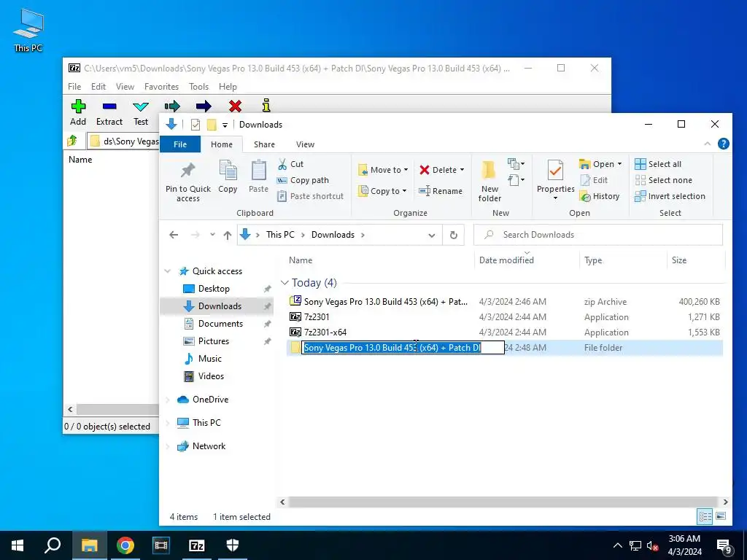Collapse the Quick access tree node
This screenshot has height=560, width=747.
pyautogui.click(x=167, y=271)
